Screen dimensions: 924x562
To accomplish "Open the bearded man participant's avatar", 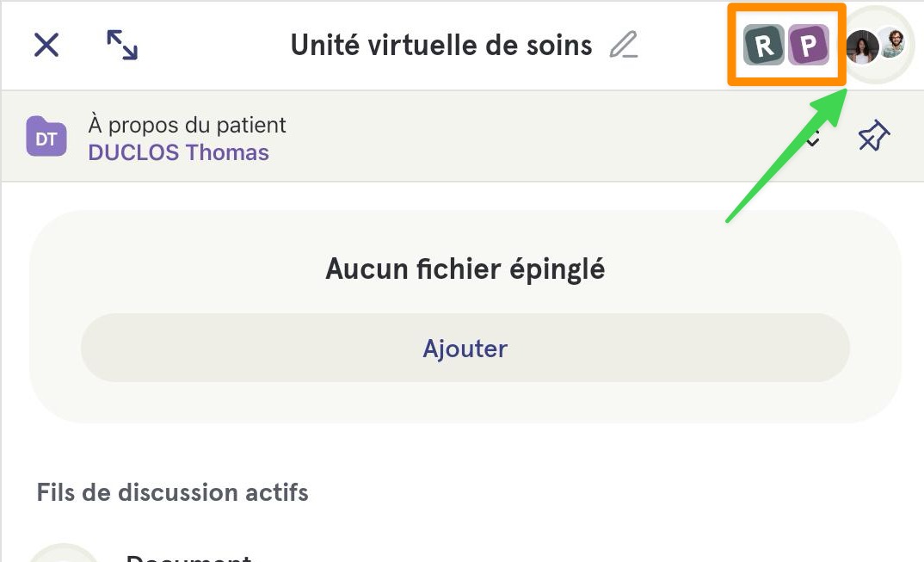I will pos(893,44).
